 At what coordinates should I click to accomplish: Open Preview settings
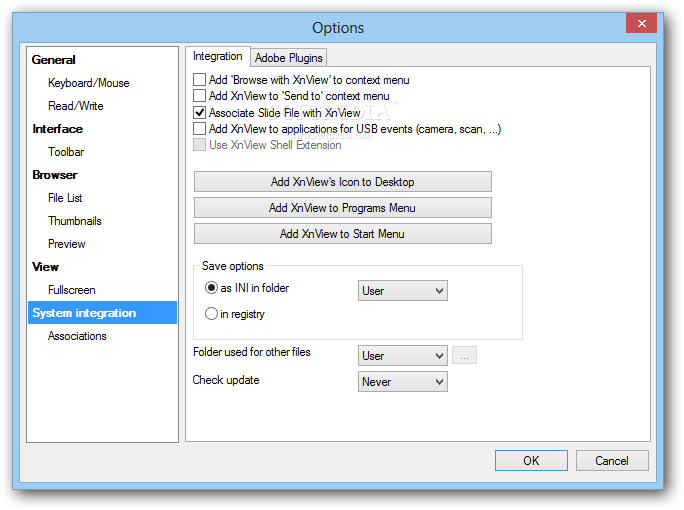pyautogui.click(x=67, y=244)
